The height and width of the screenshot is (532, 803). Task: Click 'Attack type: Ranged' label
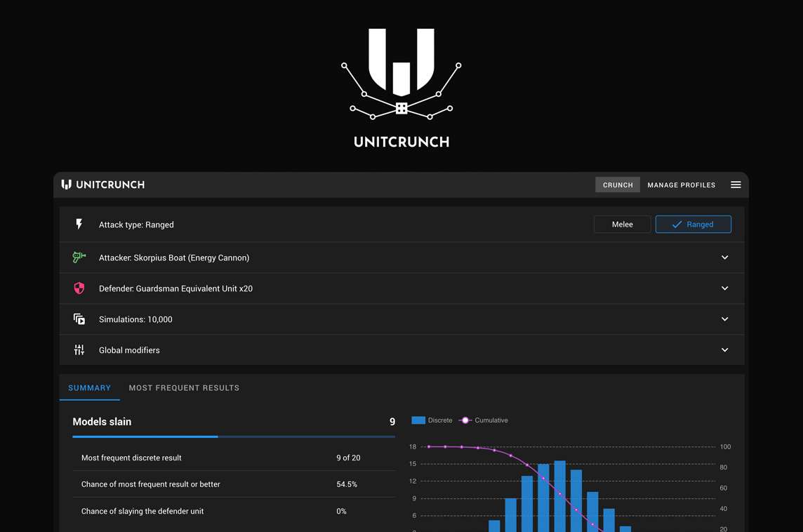tap(136, 225)
